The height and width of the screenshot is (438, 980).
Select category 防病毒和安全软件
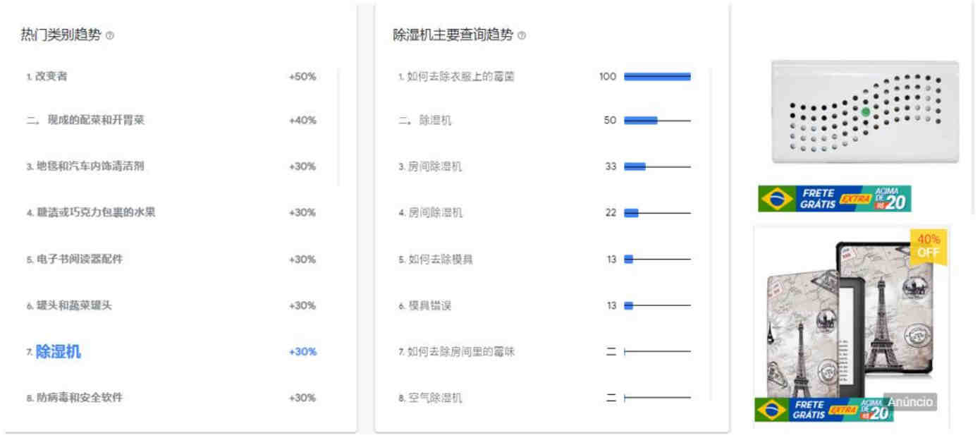[x=79, y=398]
